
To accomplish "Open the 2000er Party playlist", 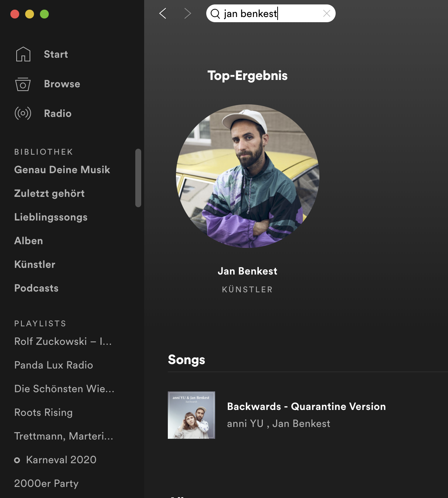I will pyautogui.click(x=46, y=483).
